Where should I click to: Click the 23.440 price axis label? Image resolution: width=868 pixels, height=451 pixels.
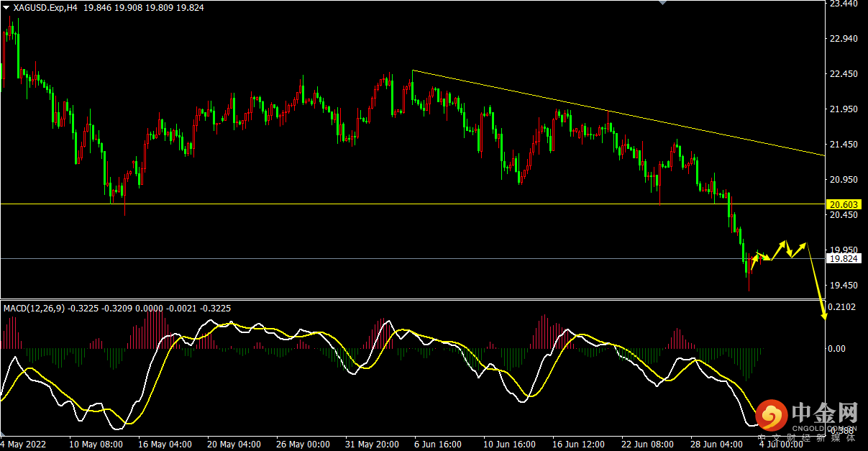(x=844, y=4)
